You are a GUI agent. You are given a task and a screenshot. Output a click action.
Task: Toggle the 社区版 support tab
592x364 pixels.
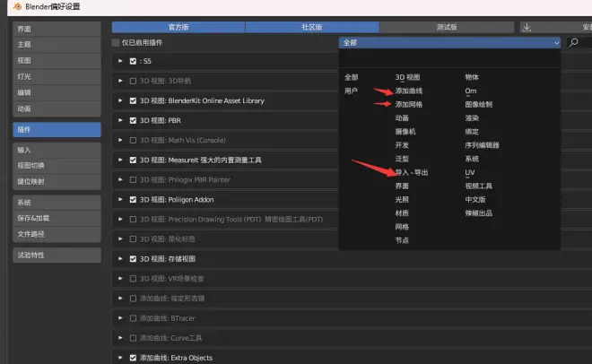tap(312, 27)
